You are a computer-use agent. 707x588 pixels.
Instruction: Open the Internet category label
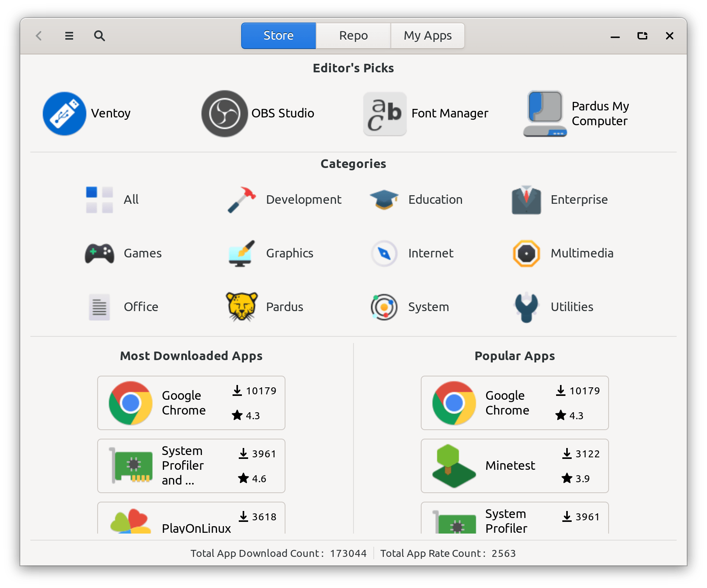[x=431, y=253]
